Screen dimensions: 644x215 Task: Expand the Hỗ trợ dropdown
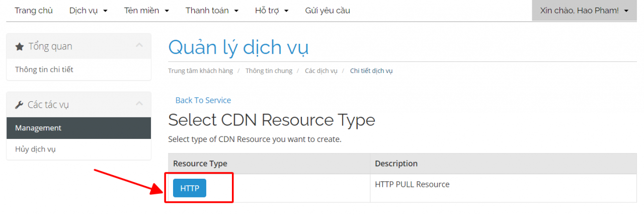pyautogui.click(x=272, y=11)
